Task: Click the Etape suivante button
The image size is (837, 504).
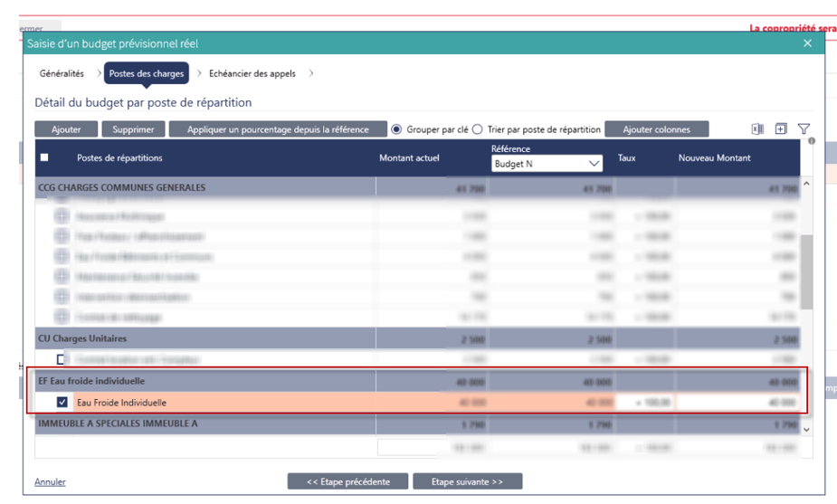Action: tap(467, 481)
